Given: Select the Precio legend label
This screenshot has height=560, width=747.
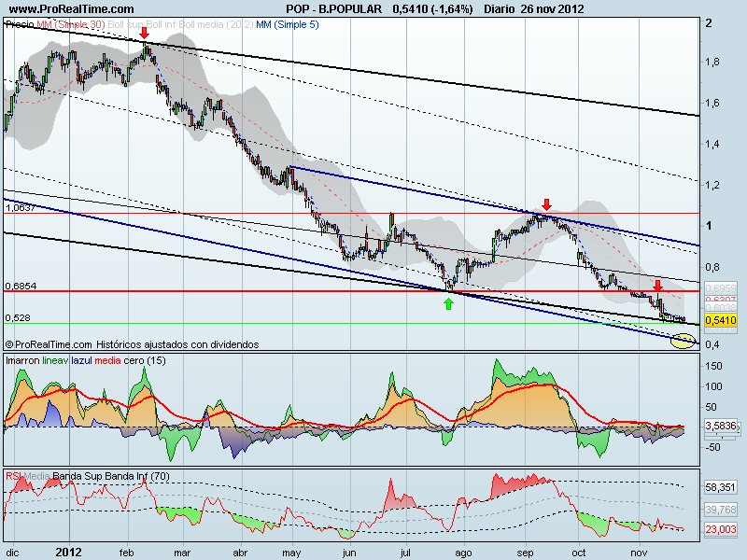Looking at the screenshot, I should coord(20,24).
